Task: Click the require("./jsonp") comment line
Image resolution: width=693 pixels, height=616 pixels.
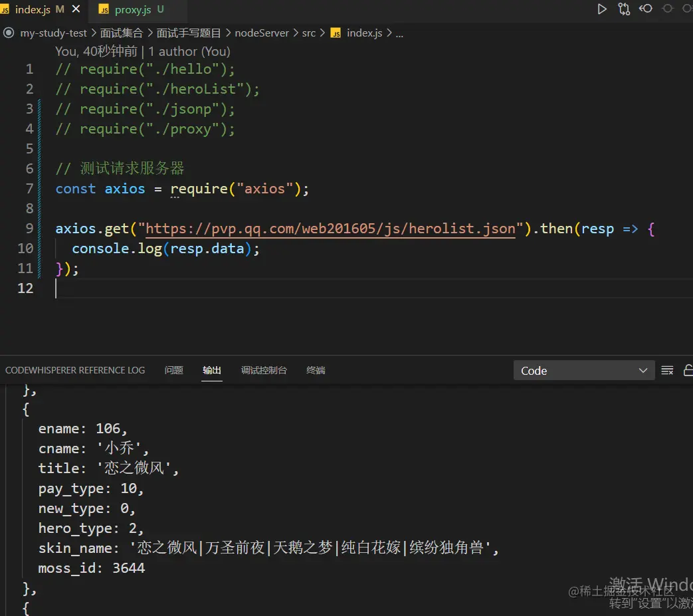Action: pos(145,109)
